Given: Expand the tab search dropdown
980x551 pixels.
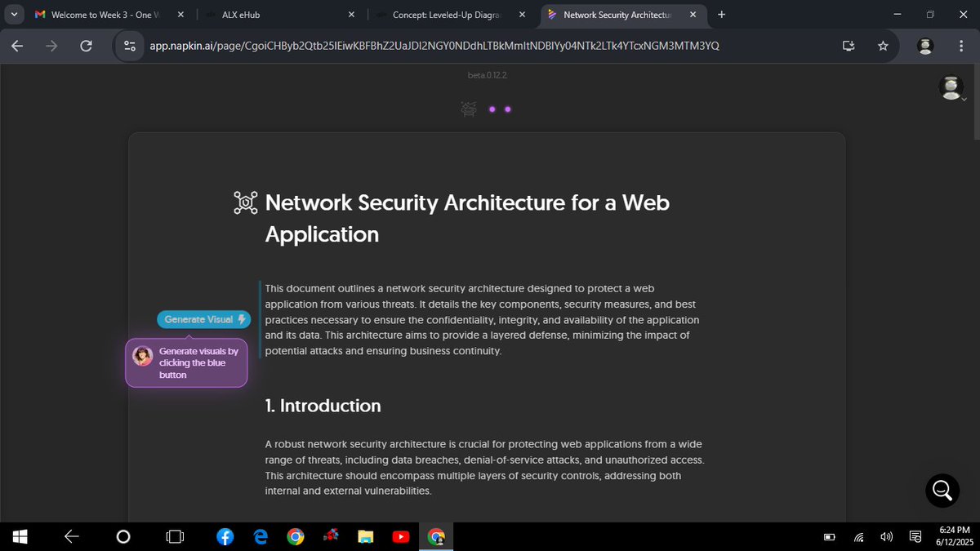Looking at the screenshot, I should [x=14, y=15].
